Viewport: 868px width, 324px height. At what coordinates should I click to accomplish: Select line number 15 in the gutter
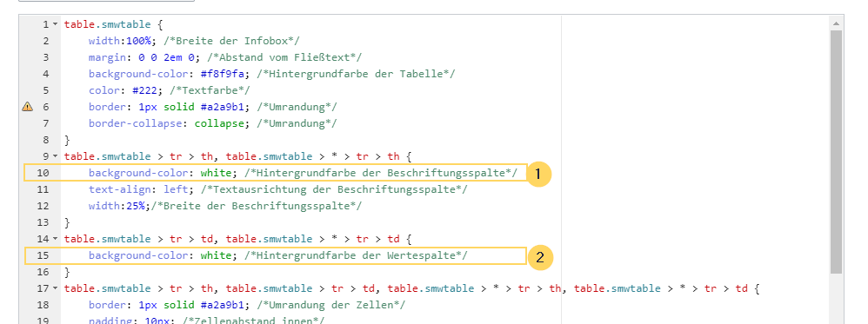coord(43,255)
